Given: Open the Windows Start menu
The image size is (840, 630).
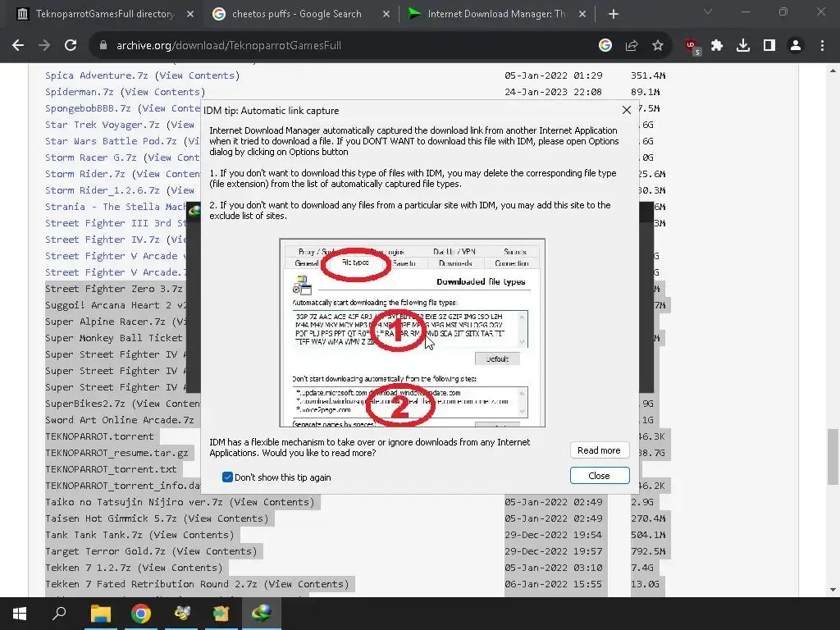Looking at the screenshot, I should pyautogui.click(x=20, y=614).
